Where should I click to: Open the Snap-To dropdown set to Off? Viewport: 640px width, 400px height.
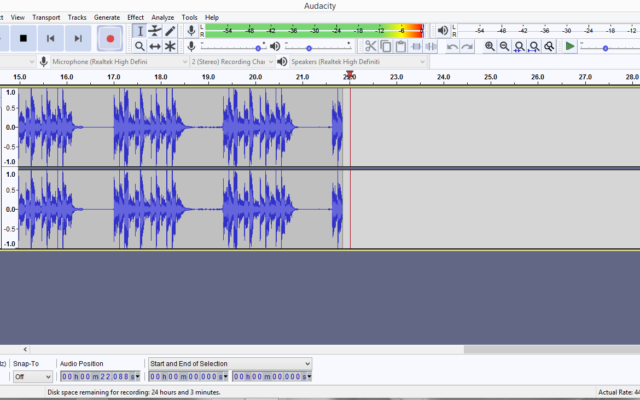coord(33,376)
